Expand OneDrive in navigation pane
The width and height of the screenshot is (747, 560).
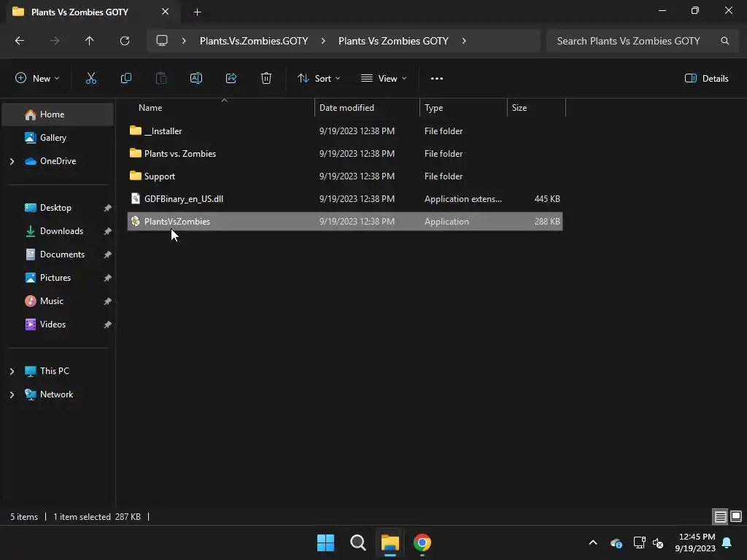12,161
